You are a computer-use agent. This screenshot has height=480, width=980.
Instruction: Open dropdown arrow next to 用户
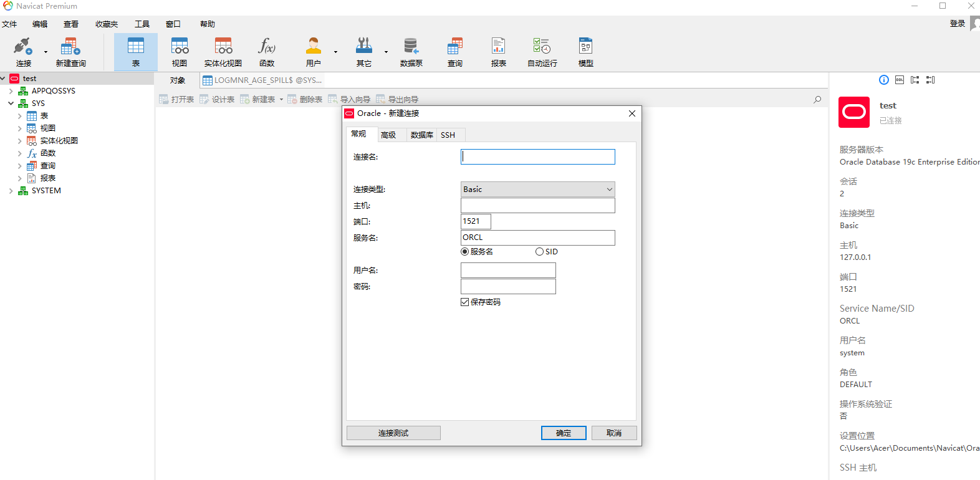coord(335,52)
